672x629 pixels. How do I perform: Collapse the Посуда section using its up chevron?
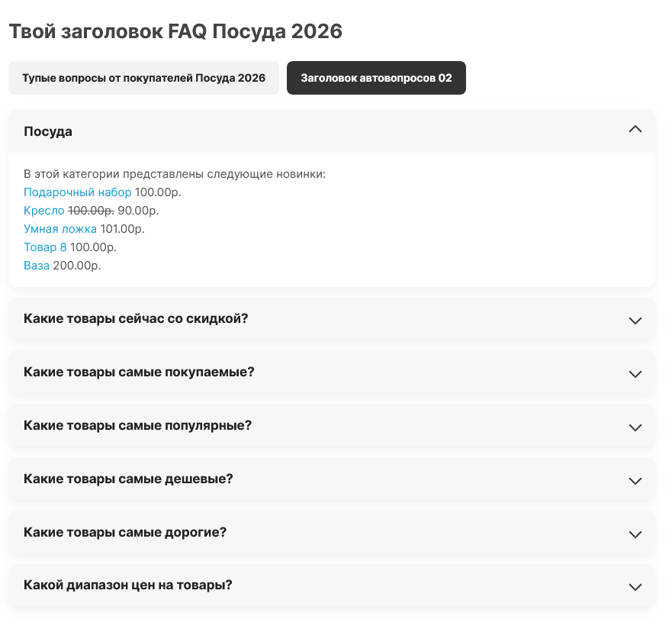pyautogui.click(x=635, y=130)
